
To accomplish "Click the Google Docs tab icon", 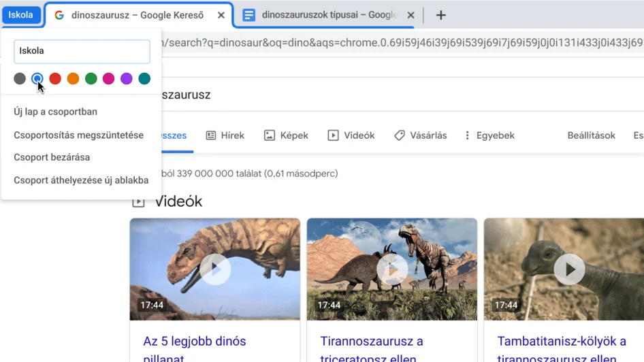I will pyautogui.click(x=249, y=15).
